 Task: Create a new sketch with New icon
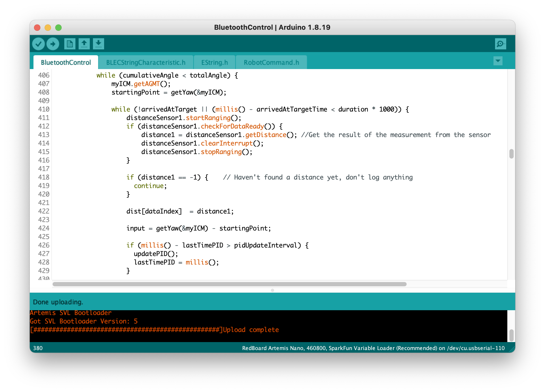(x=70, y=44)
